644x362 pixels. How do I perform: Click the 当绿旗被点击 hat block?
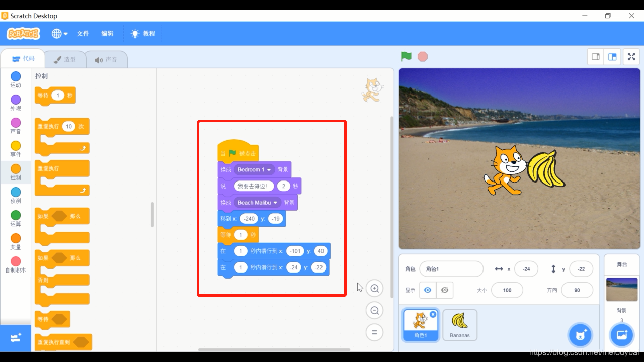pyautogui.click(x=238, y=151)
